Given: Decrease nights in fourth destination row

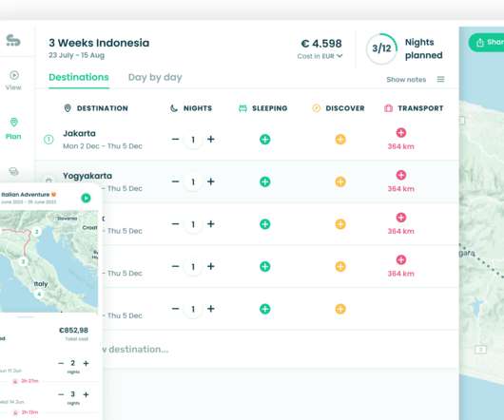Looking at the screenshot, I should click(x=175, y=266).
